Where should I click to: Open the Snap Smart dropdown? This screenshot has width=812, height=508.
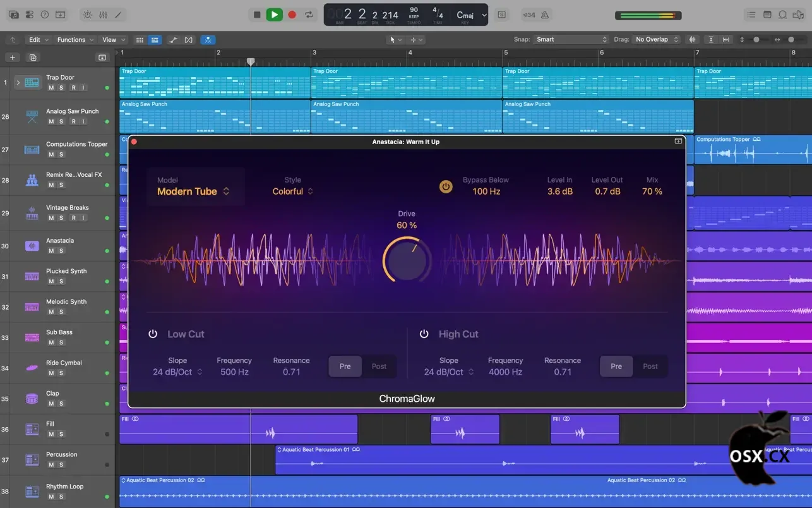(x=571, y=39)
